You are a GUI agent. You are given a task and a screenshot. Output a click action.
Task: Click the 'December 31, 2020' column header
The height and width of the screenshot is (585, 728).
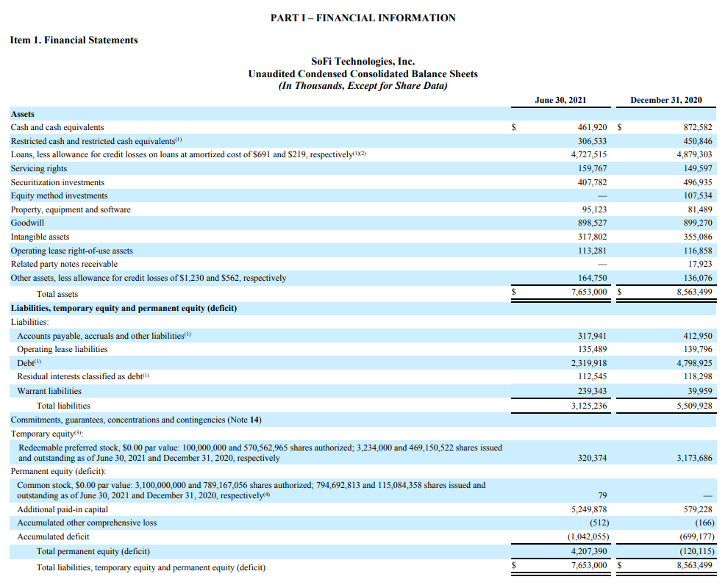pos(666,100)
